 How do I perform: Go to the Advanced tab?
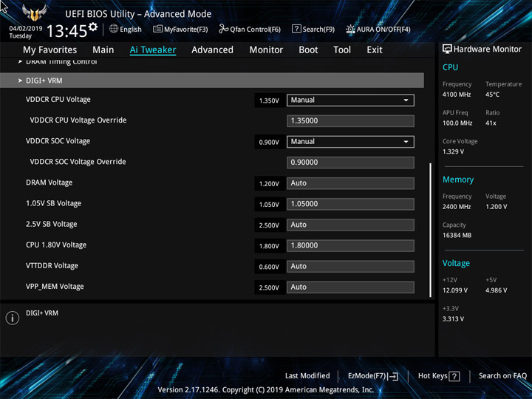(x=212, y=50)
